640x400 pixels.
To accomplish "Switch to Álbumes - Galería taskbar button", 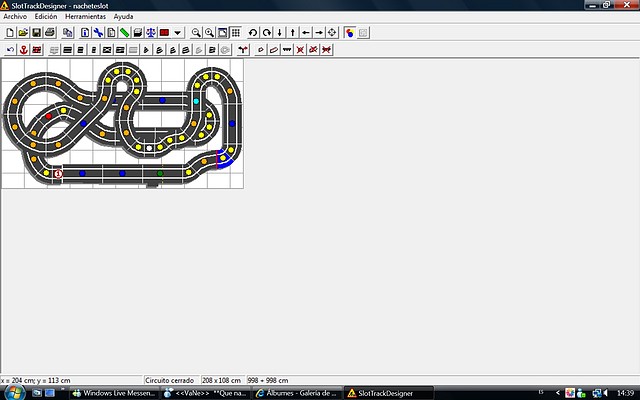I will coord(297,393).
